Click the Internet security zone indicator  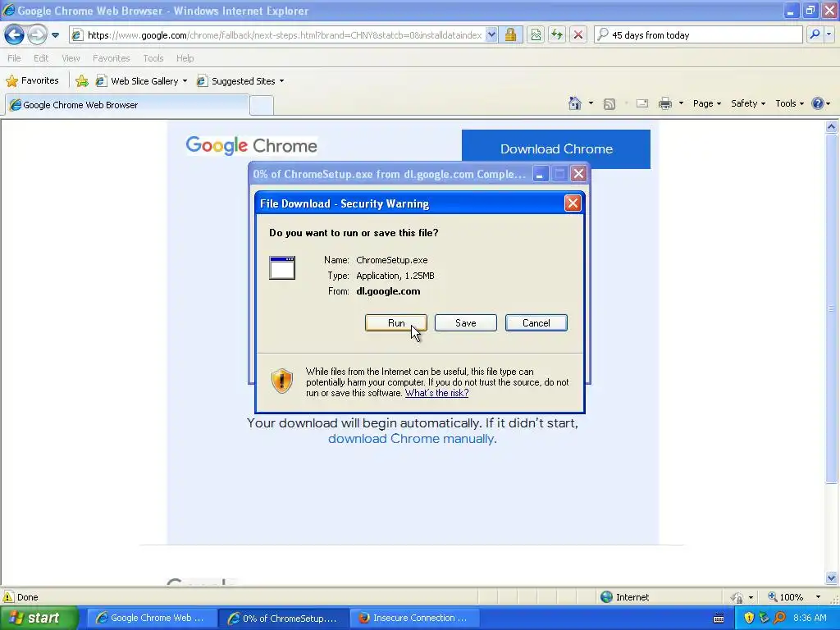tap(624, 597)
